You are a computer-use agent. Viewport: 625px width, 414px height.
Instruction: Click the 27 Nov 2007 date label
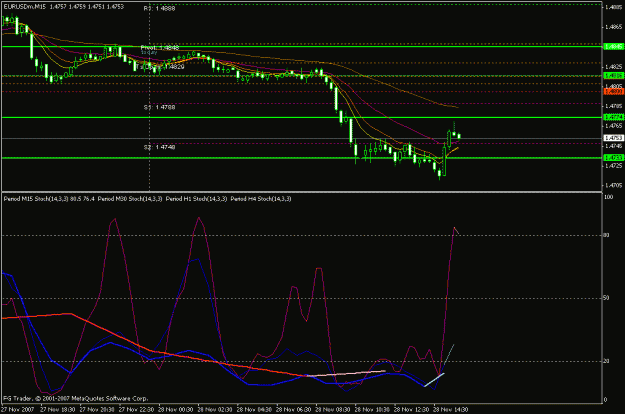pyautogui.click(x=18, y=410)
